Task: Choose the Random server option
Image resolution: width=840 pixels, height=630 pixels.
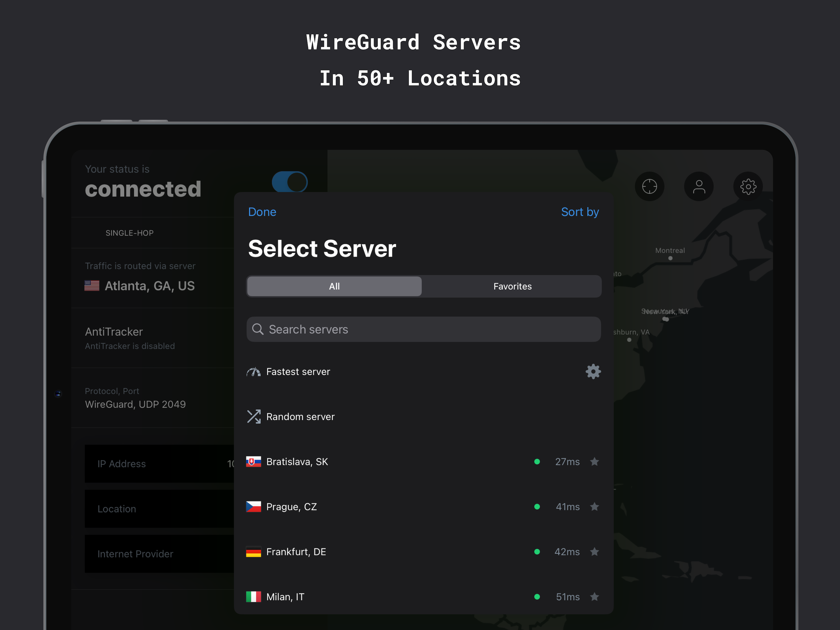Action: tap(300, 417)
